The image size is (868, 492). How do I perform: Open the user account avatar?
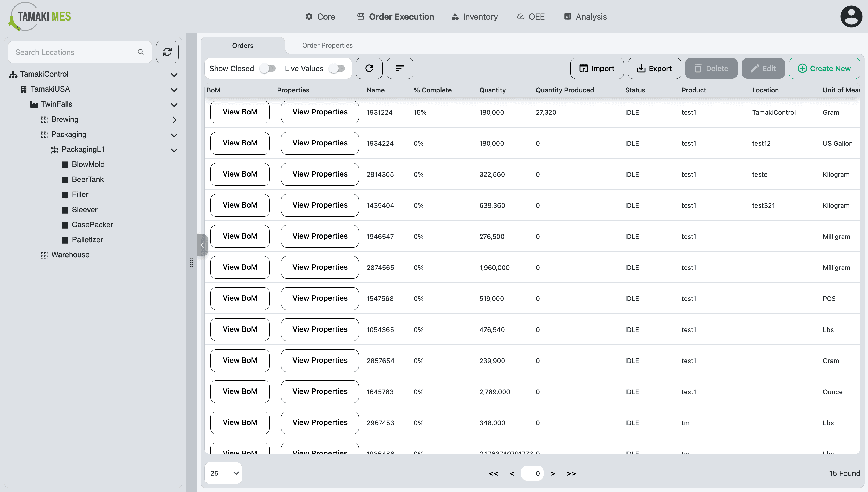851,16
